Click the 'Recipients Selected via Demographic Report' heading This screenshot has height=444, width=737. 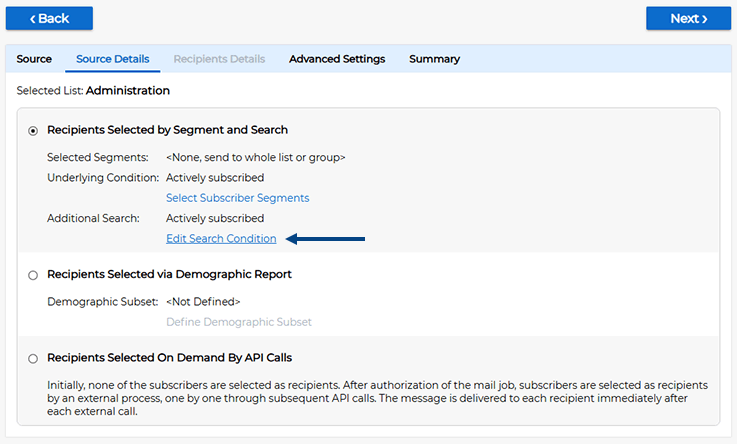[169, 274]
